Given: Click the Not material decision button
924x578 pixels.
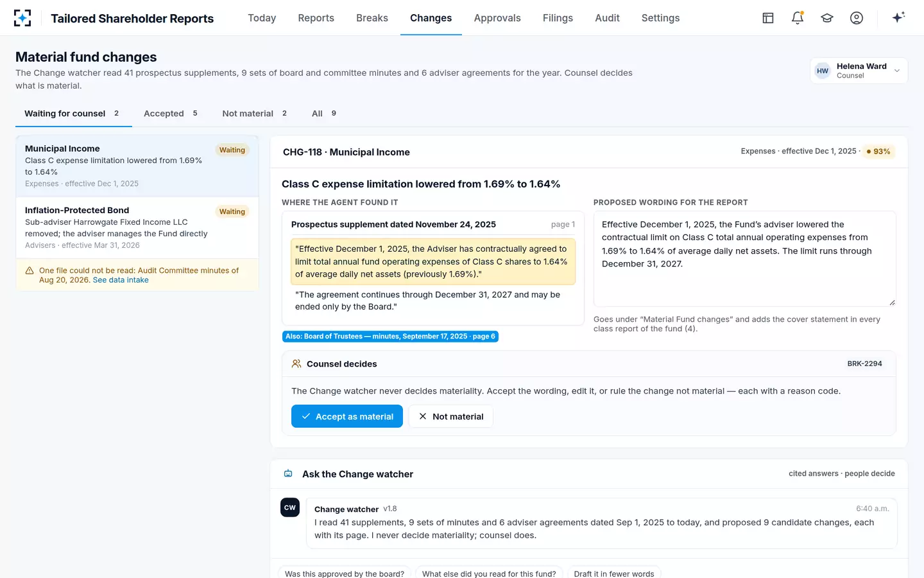Looking at the screenshot, I should [x=451, y=416].
